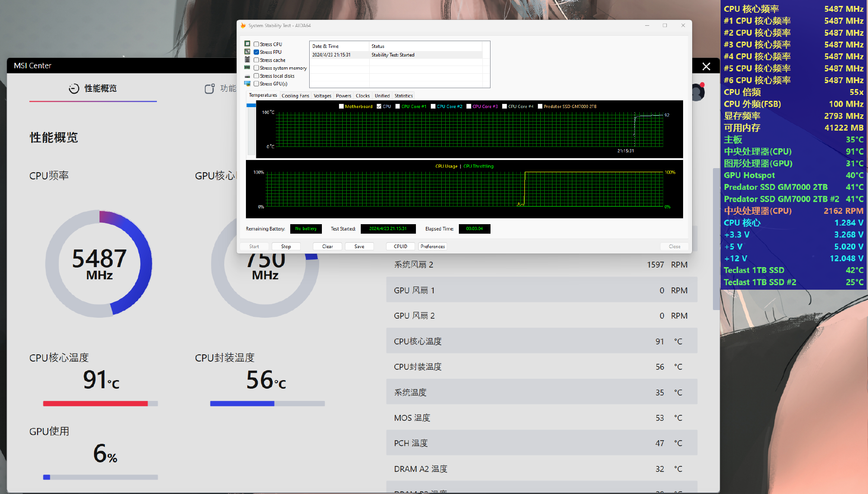Click the Preferences button

(x=432, y=246)
